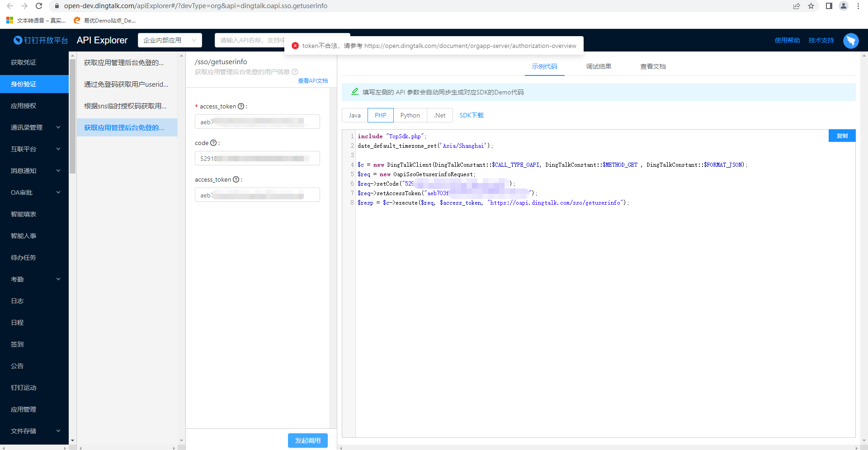Select the .Net code language tab
Image resolution: width=868 pixels, height=450 pixels.
click(x=440, y=115)
